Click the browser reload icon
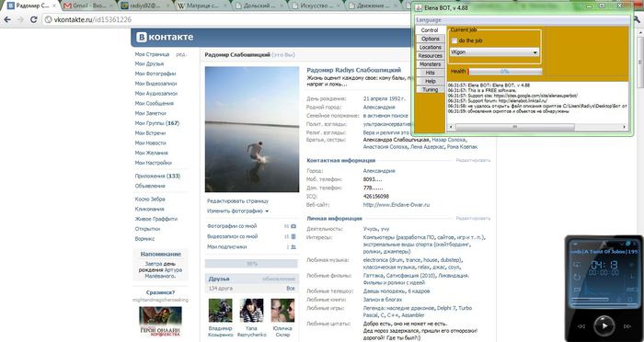Screen dimensions: 644x342 point(34,19)
